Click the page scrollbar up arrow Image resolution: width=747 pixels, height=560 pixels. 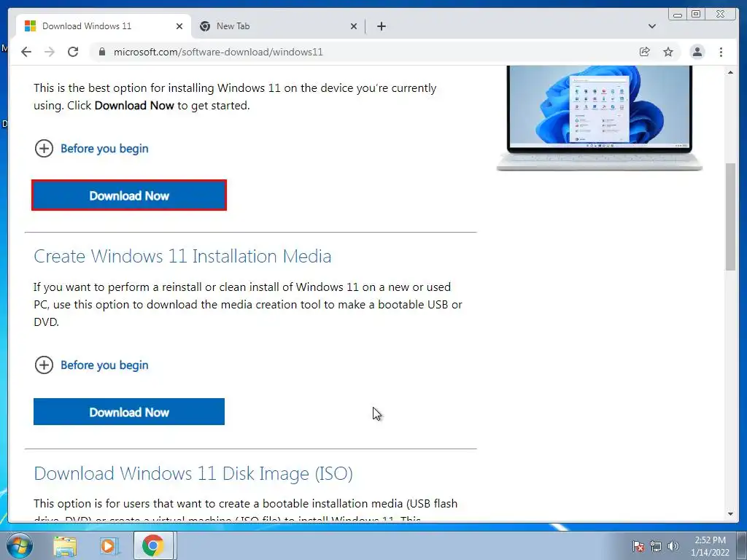tap(730, 72)
